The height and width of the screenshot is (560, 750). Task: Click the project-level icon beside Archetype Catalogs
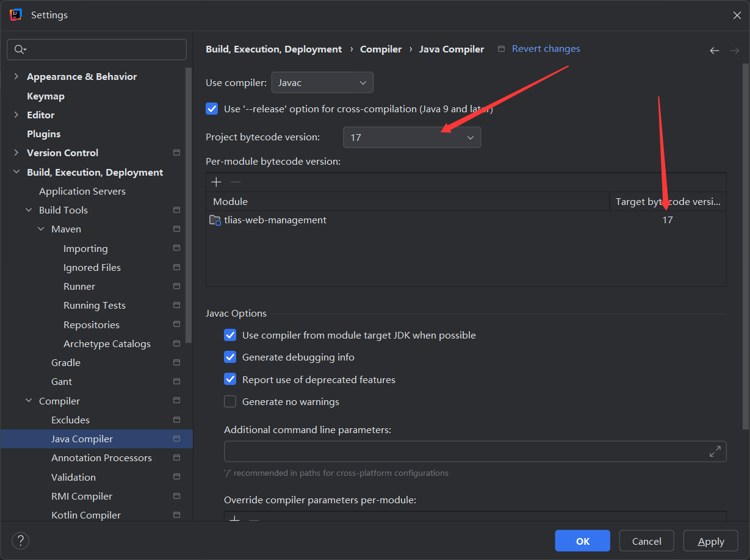[176, 343]
